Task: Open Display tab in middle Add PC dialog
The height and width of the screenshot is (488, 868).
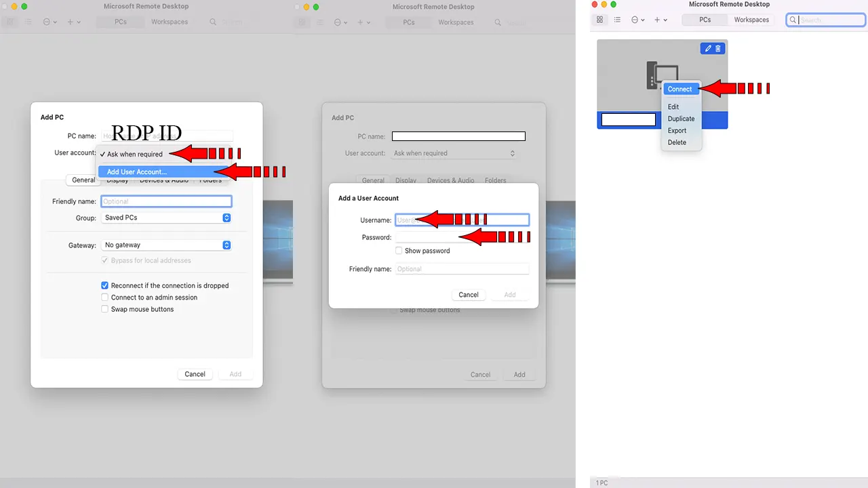Action: pyautogui.click(x=406, y=180)
